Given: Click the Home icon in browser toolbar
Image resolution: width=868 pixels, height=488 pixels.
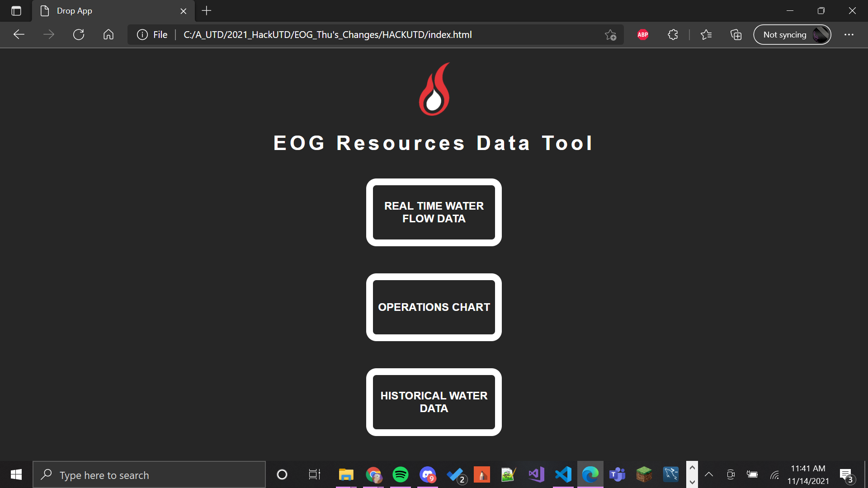Looking at the screenshot, I should (x=108, y=35).
